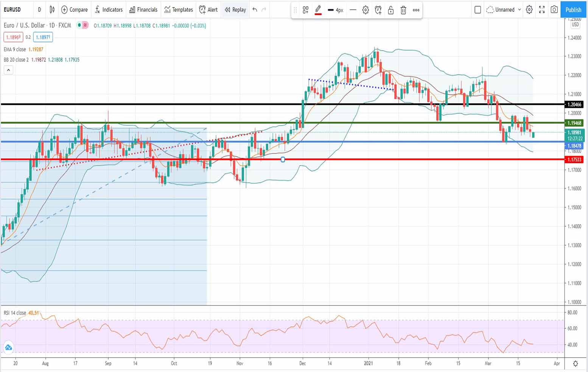Open drawing settings gear in floating toolbar

pyautogui.click(x=366, y=10)
